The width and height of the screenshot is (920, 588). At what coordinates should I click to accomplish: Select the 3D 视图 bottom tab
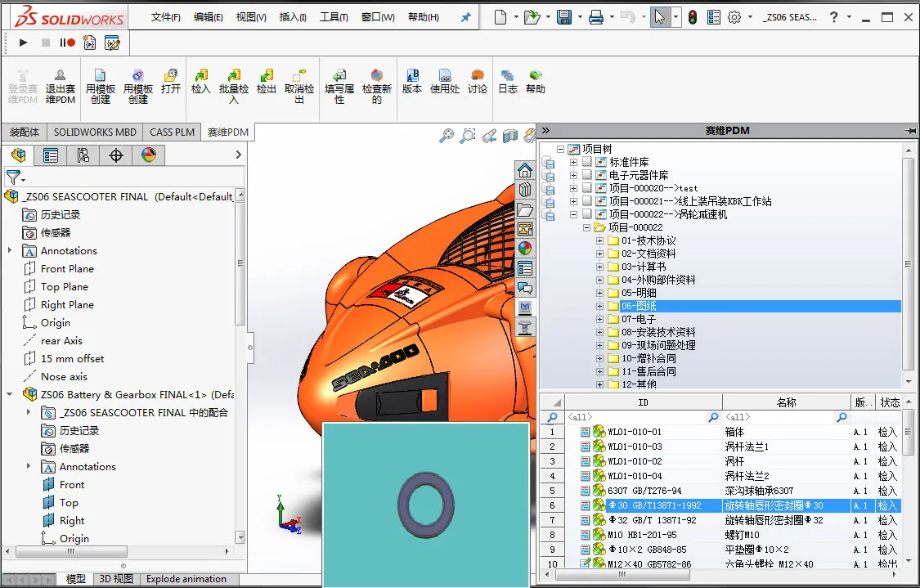115,579
